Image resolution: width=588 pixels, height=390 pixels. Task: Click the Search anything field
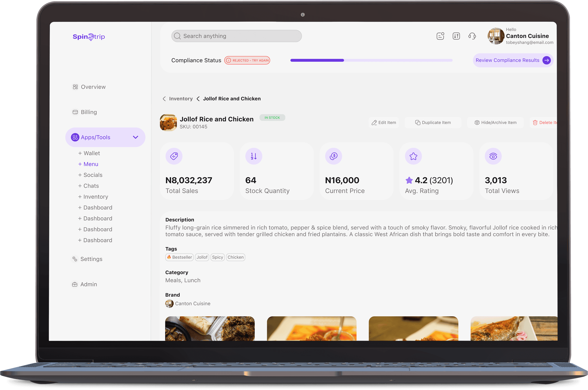[236, 36]
